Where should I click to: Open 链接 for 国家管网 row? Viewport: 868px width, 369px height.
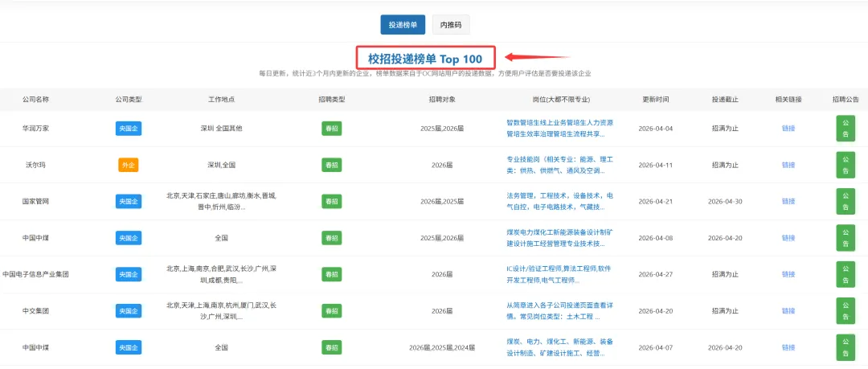788,201
